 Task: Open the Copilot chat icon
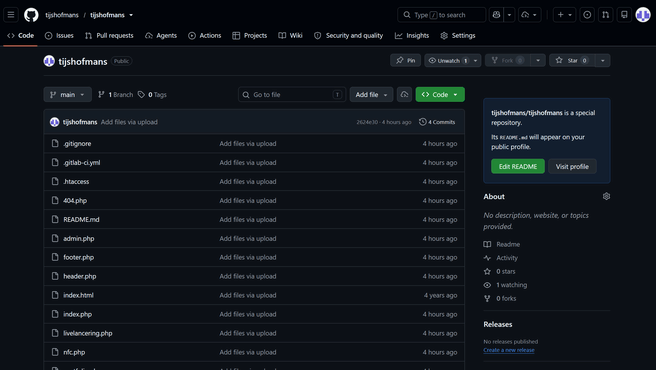click(496, 15)
